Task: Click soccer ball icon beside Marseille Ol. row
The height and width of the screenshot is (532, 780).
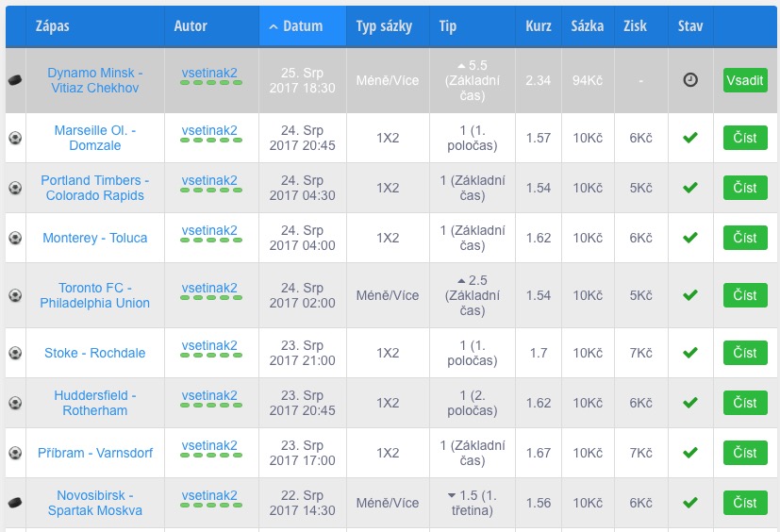Action: 14,138
